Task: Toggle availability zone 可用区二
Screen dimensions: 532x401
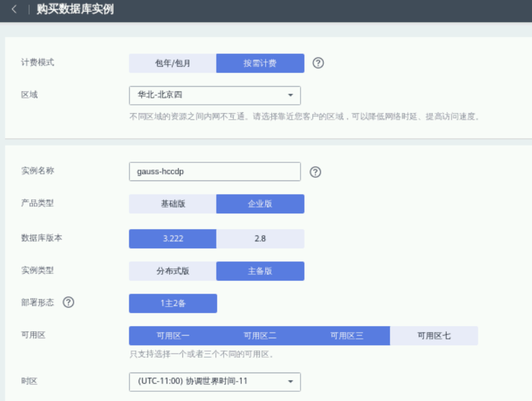Action: 260,336
